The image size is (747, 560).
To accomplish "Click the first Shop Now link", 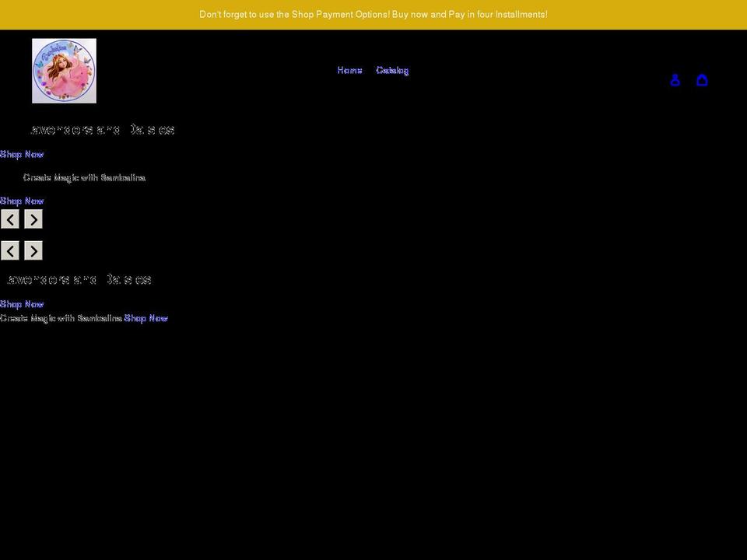I will click(21, 154).
